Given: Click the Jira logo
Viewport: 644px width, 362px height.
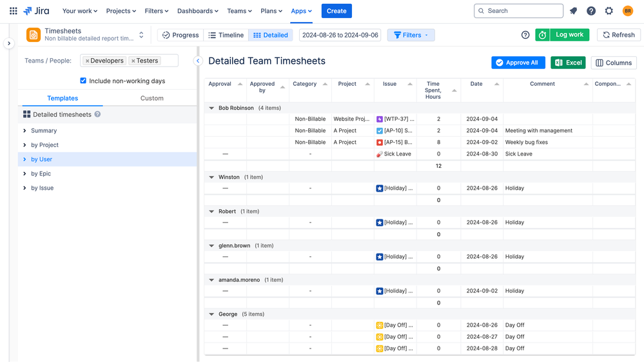Looking at the screenshot, I should click(x=36, y=11).
